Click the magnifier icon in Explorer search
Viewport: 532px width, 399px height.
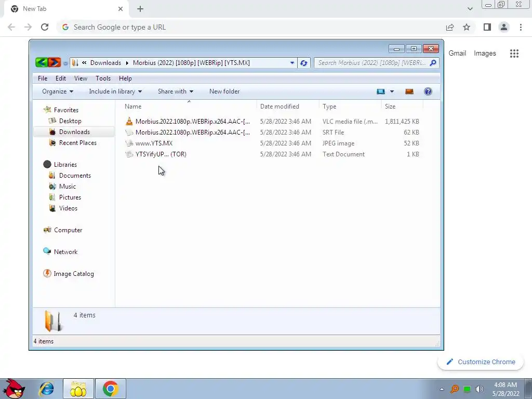(x=433, y=63)
